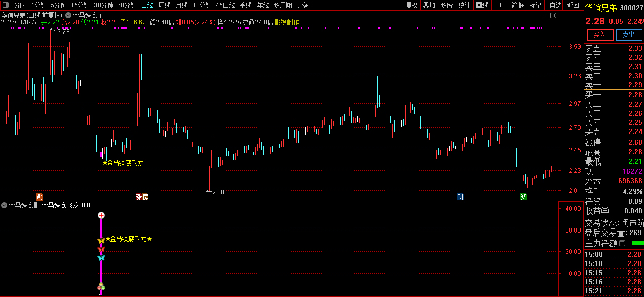This screenshot has width=644, height=297.
Task: Click the yellow butterfly signal icon
Action: [x=101, y=240]
